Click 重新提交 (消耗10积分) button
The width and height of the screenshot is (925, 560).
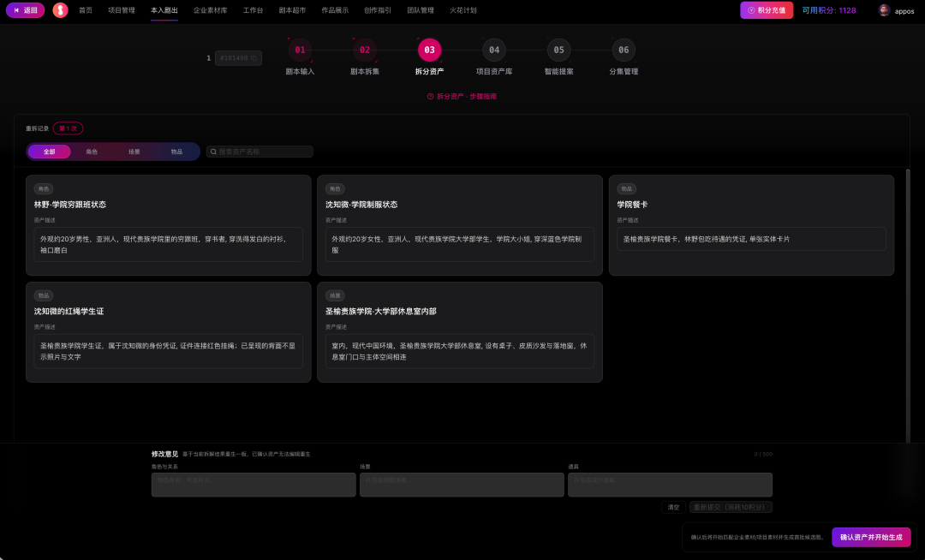[731, 507]
